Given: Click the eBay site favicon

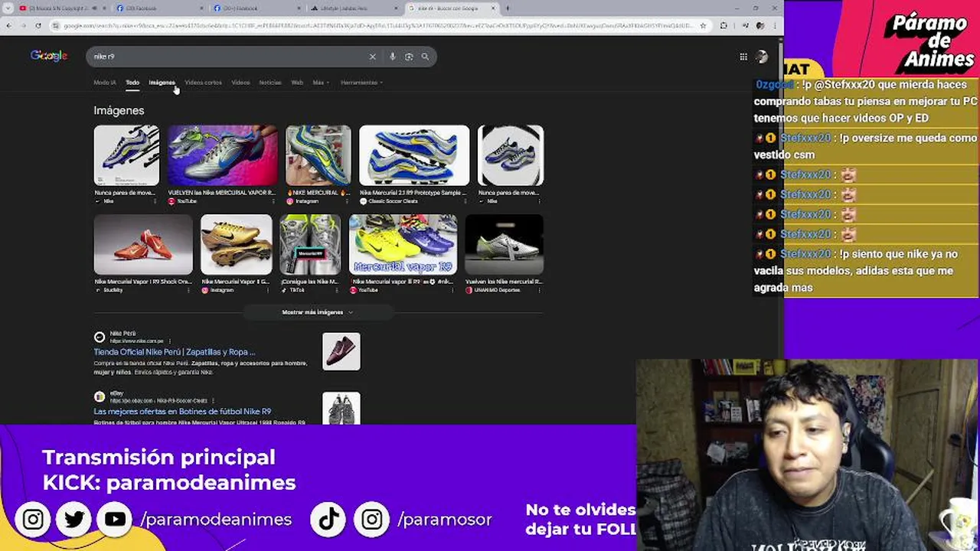Looking at the screenshot, I should (x=100, y=396).
